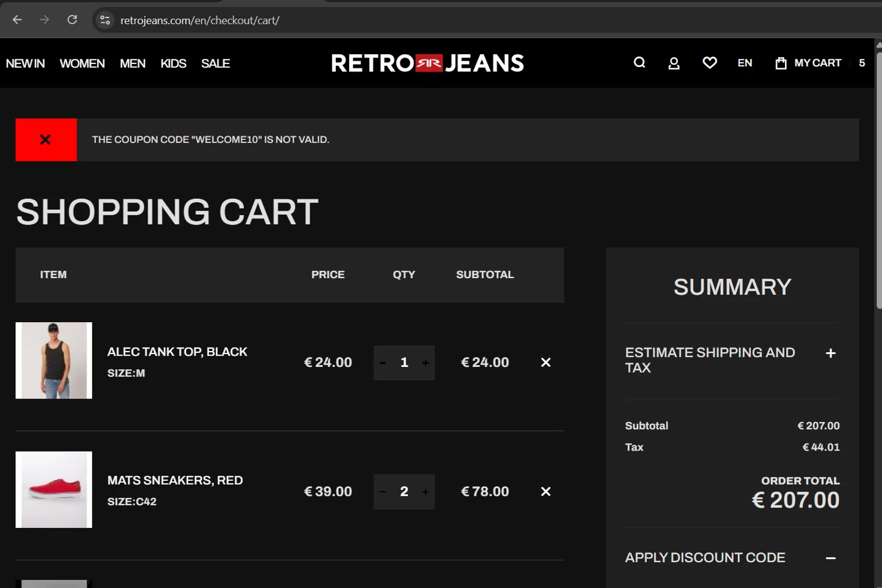Screen dimensions: 882x588
Task: Click the Mats Sneakers quantity field
Action: tap(404, 492)
